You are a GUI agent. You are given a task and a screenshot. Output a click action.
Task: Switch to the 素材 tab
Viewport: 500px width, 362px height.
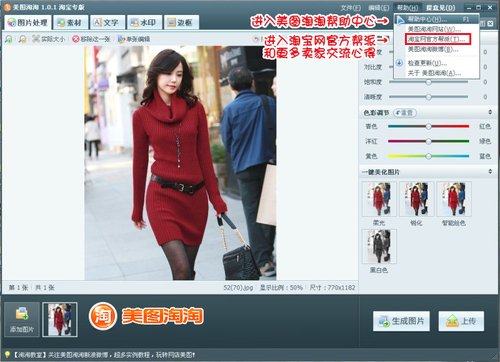pos(70,22)
